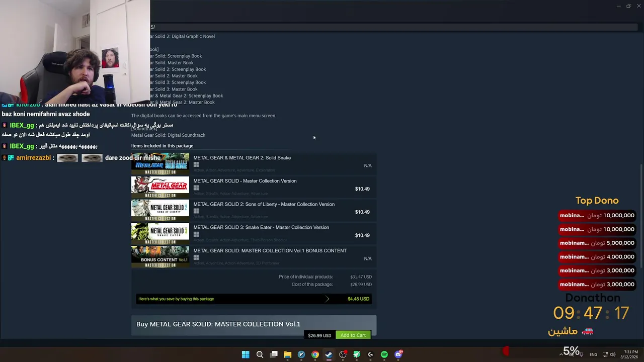Click Windows icon under Metal Gear Solid Master Collection Version
This screenshot has width=644, height=362.
[x=196, y=188]
